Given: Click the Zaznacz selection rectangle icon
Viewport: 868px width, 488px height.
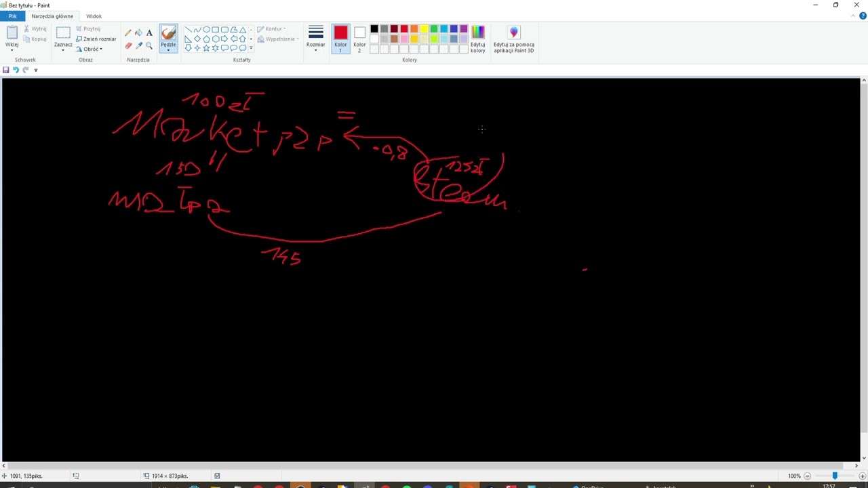Looking at the screenshot, I should click(63, 33).
